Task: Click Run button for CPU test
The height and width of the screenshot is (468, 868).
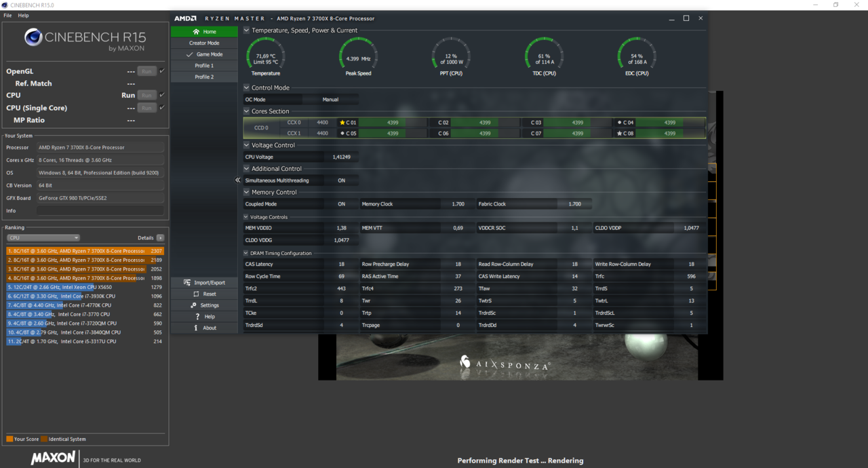Action: 146,95
